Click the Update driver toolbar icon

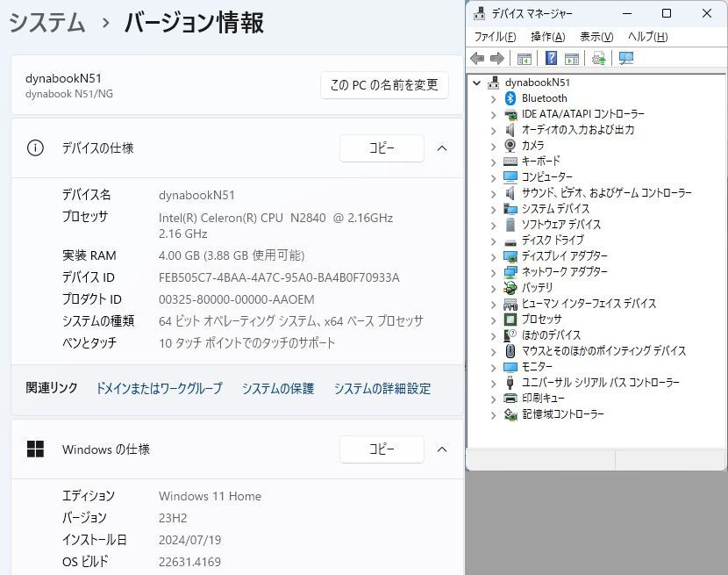[x=599, y=59]
